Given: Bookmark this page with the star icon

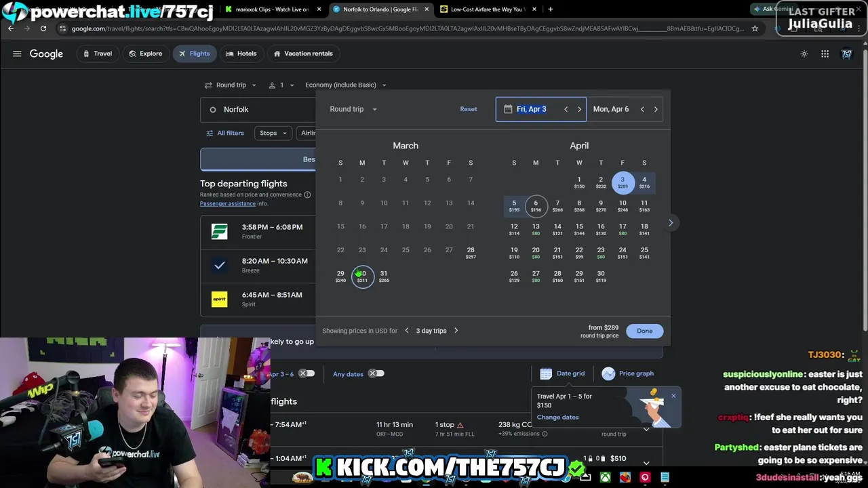Looking at the screenshot, I should pos(755,28).
